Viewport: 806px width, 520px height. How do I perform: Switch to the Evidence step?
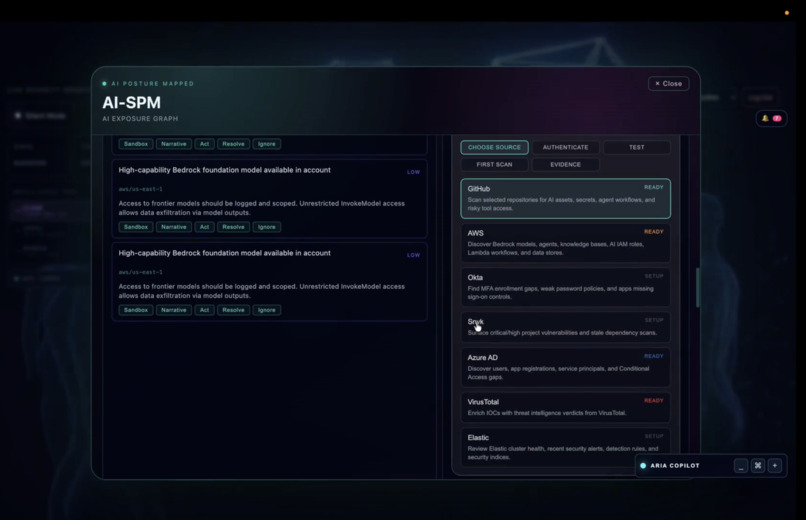coord(565,164)
